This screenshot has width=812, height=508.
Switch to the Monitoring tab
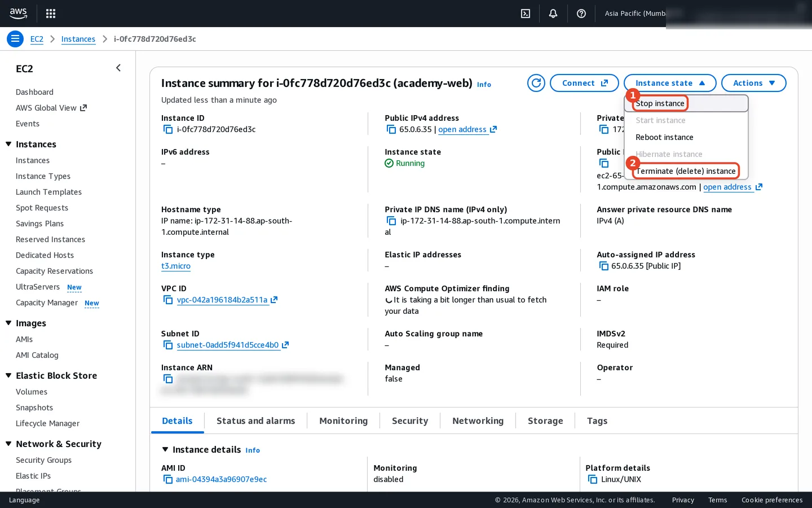pyautogui.click(x=343, y=421)
